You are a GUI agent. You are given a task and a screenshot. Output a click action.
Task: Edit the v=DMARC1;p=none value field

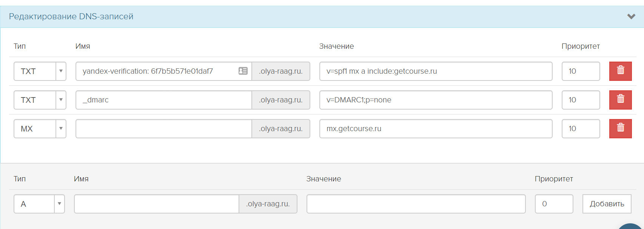(x=436, y=100)
